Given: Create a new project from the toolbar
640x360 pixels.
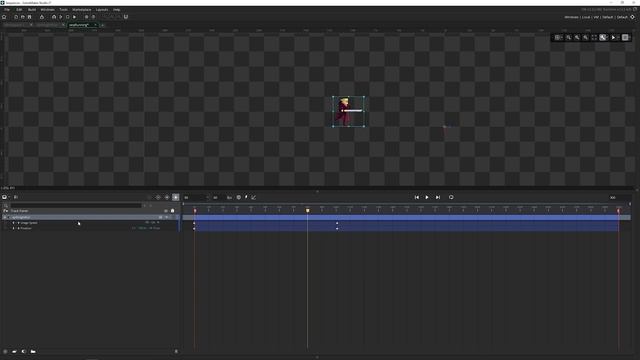Looking at the screenshot, I should click(x=16, y=17).
